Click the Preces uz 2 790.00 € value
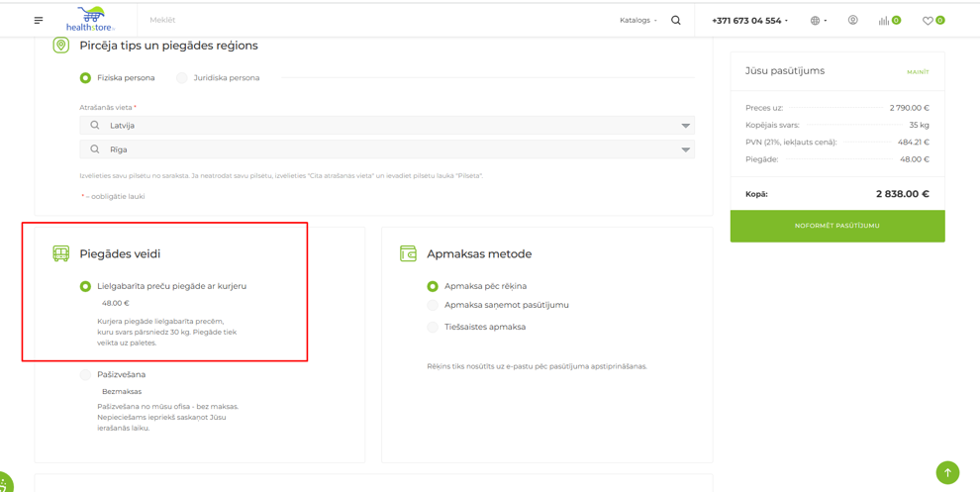The width and height of the screenshot is (980, 492). (x=910, y=108)
